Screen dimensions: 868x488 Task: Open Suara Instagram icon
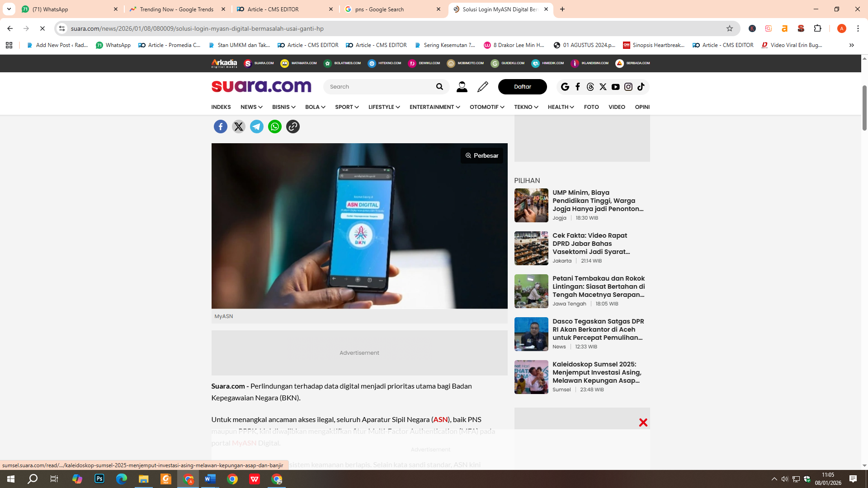pyautogui.click(x=628, y=87)
